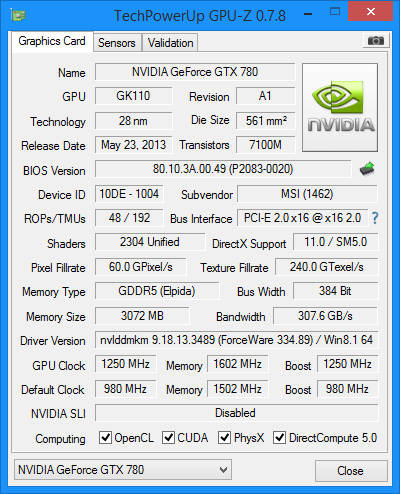Click the NVIDIA logo image
Screen dimensions: 400x494
click(x=340, y=107)
